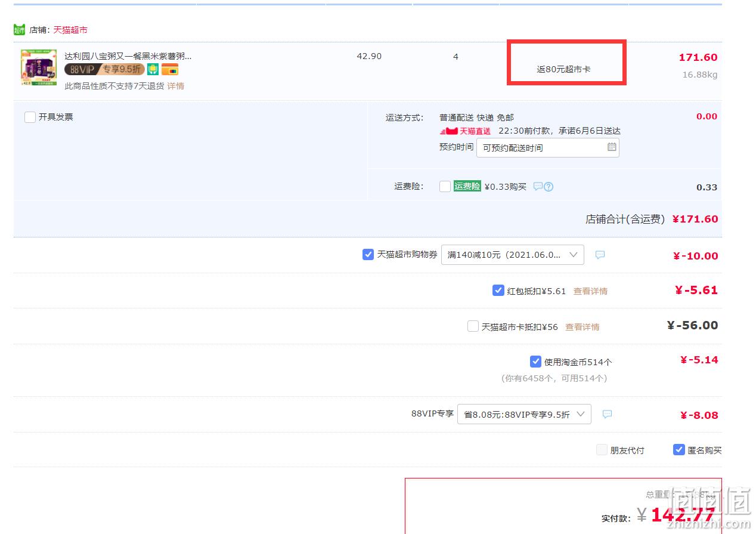Click the item subtotal 171.60

698,57
